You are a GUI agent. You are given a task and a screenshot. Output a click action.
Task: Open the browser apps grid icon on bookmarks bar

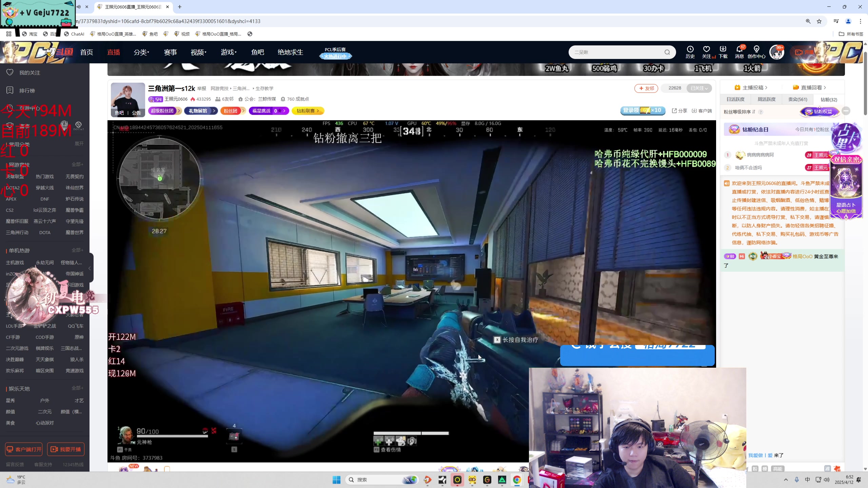[9, 34]
